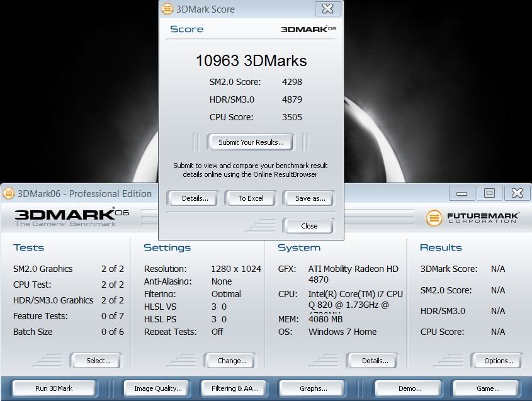This screenshot has width=532, height=401.
Task: Close the 3DMark Score dialog with X
Action: (x=327, y=9)
